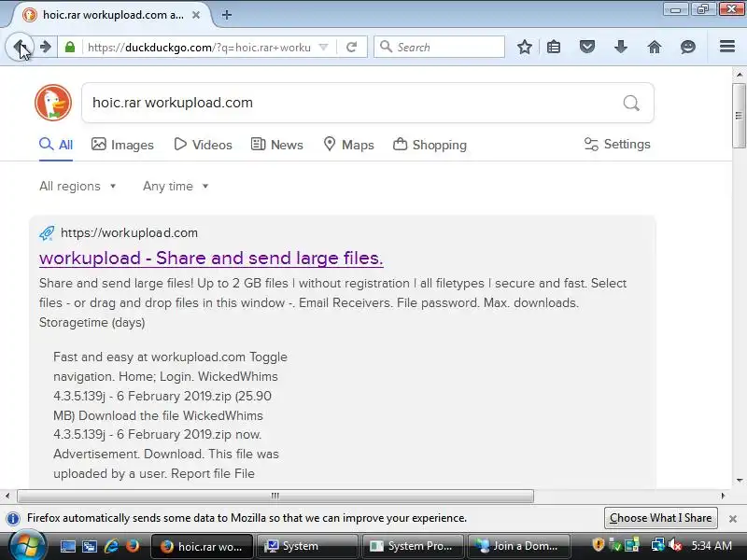This screenshot has width=747, height=560.
Task: Switch to the Shopping tab
Action: 430,145
